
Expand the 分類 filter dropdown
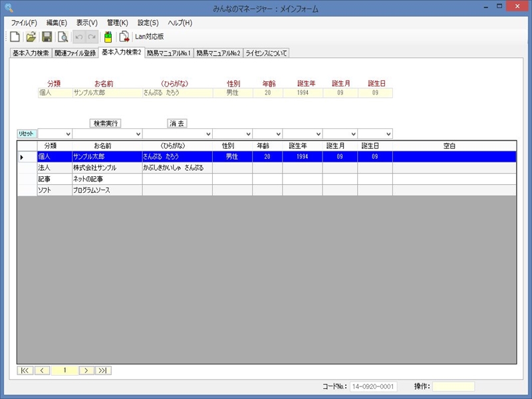[x=67, y=134]
